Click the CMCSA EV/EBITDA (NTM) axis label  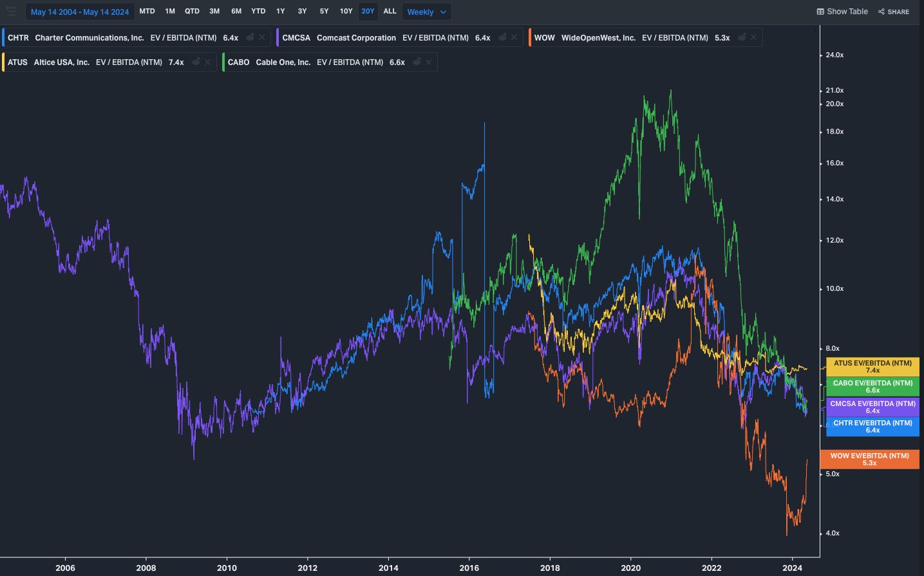tap(872, 407)
